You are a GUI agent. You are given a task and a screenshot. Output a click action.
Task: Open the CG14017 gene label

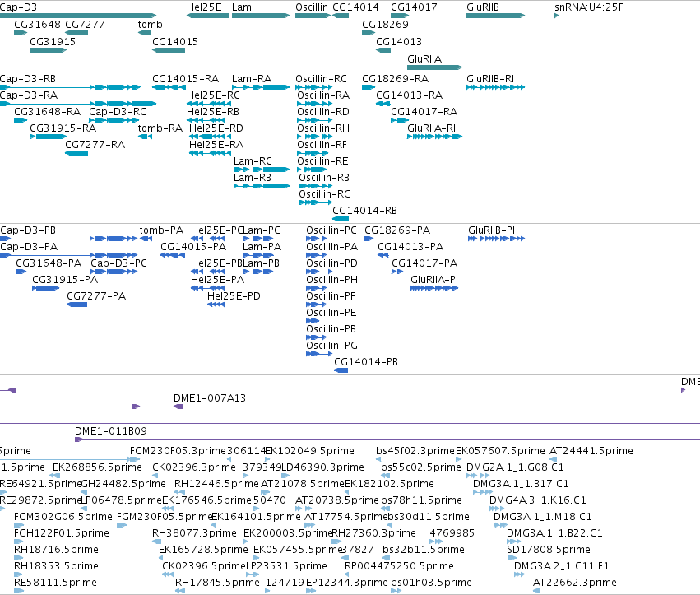(414, 7)
